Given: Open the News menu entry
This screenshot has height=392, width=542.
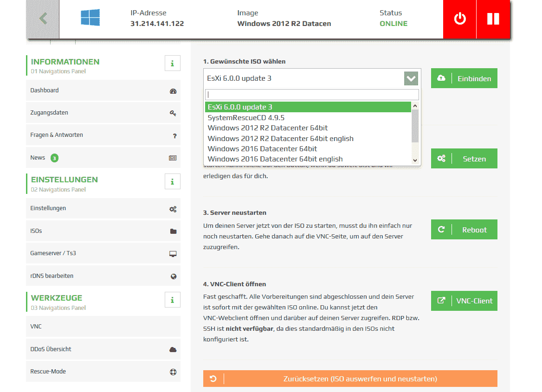Looking at the screenshot, I should click(x=103, y=158).
